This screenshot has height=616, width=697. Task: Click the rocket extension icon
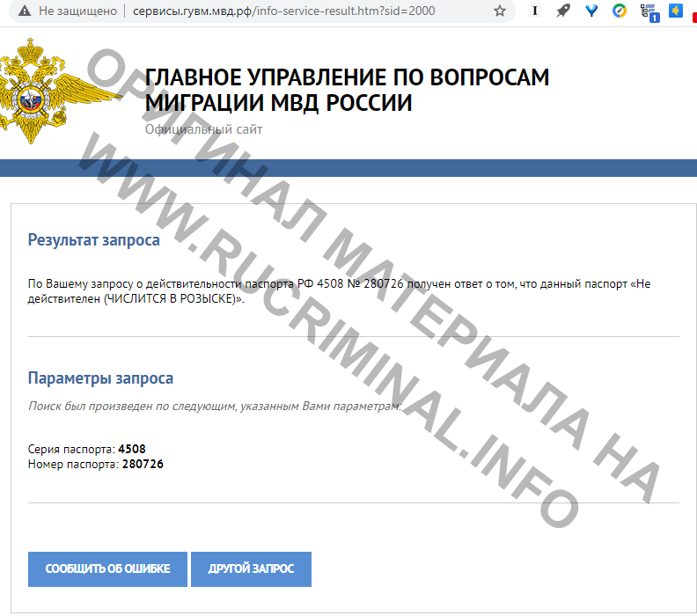pyautogui.click(x=563, y=11)
